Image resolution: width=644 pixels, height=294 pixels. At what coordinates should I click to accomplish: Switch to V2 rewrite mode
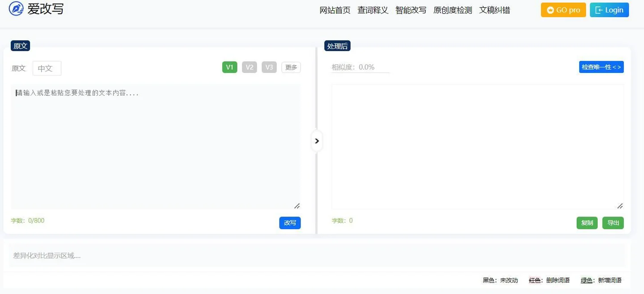pyautogui.click(x=250, y=67)
